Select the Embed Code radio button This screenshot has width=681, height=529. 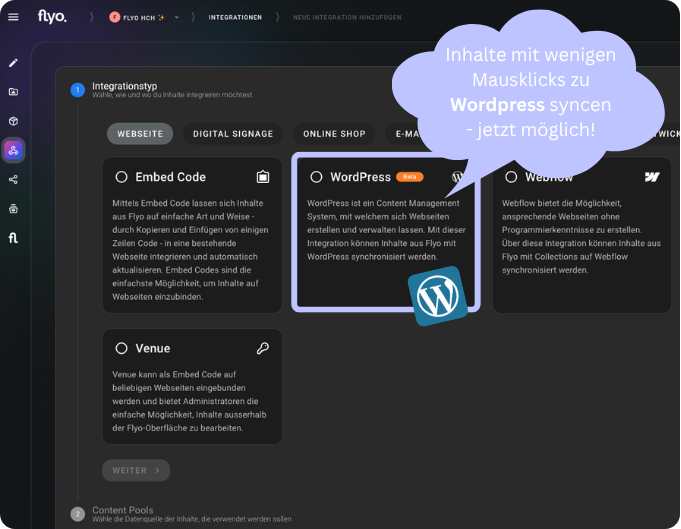coord(122,177)
